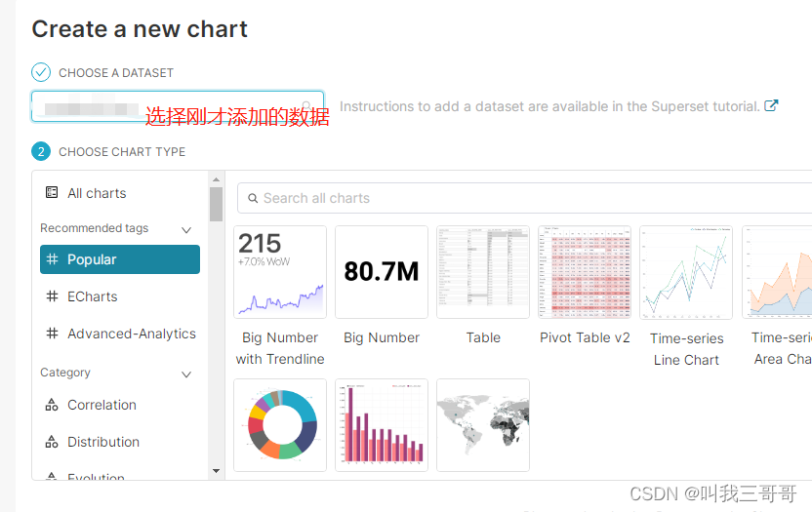The image size is (812, 512).
Task: Select the Popular tag
Action: (x=120, y=259)
